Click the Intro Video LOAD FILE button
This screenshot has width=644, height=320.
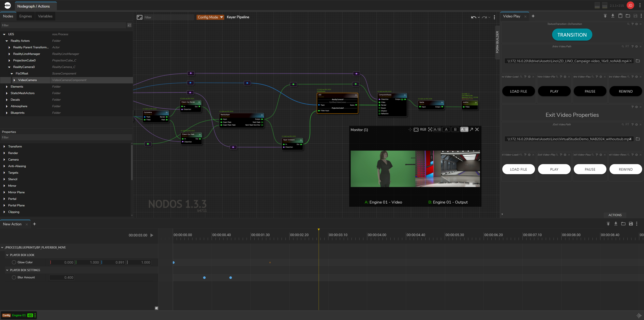tap(519, 91)
